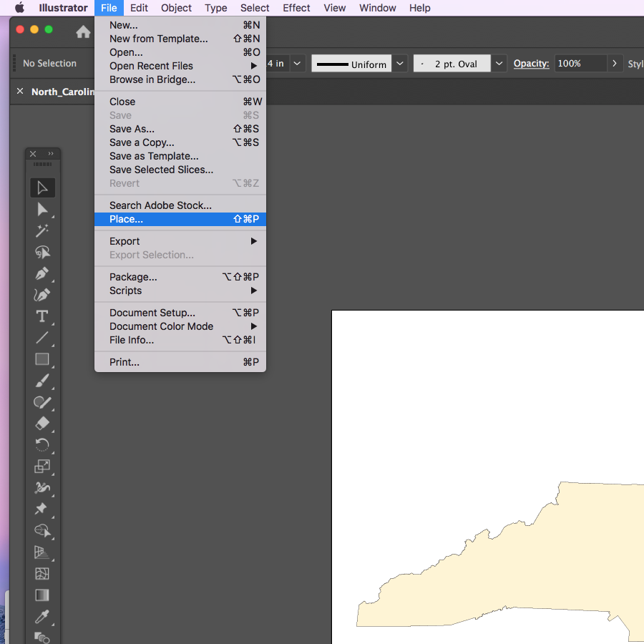Select the Shape Builder tool
The image size is (644, 644).
click(42, 531)
